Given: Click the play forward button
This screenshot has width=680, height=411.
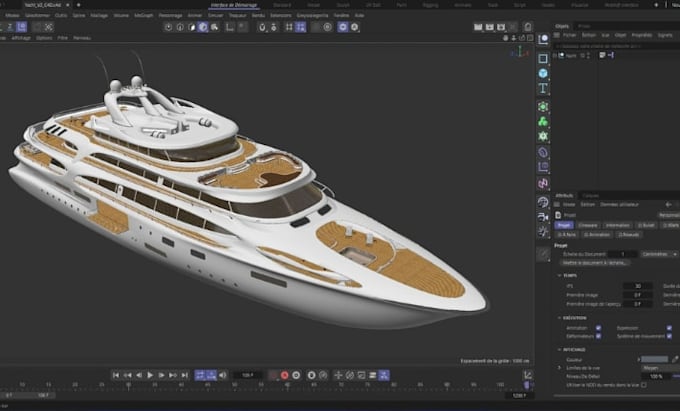Looking at the screenshot, I should 150,375.
